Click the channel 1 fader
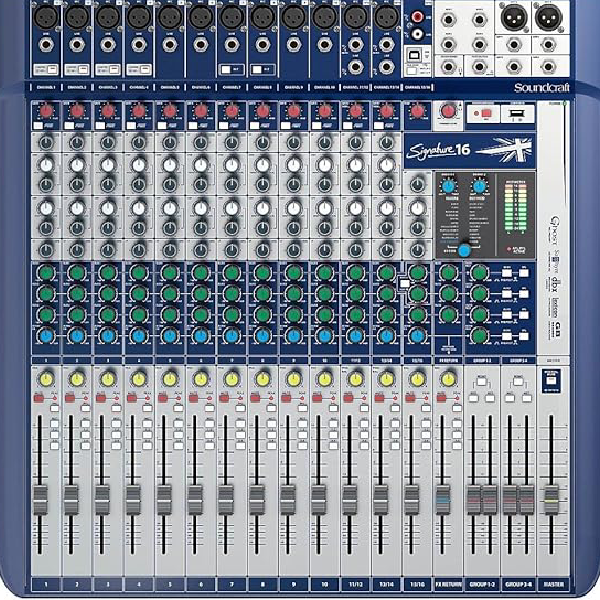This screenshot has height=600, width=600. coord(40,500)
